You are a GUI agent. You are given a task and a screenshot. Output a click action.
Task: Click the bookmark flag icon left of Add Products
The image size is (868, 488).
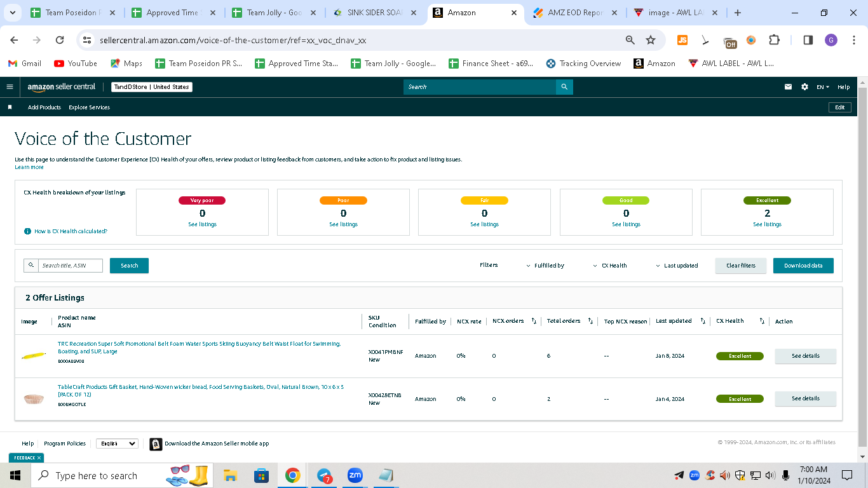(x=10, y=107)
